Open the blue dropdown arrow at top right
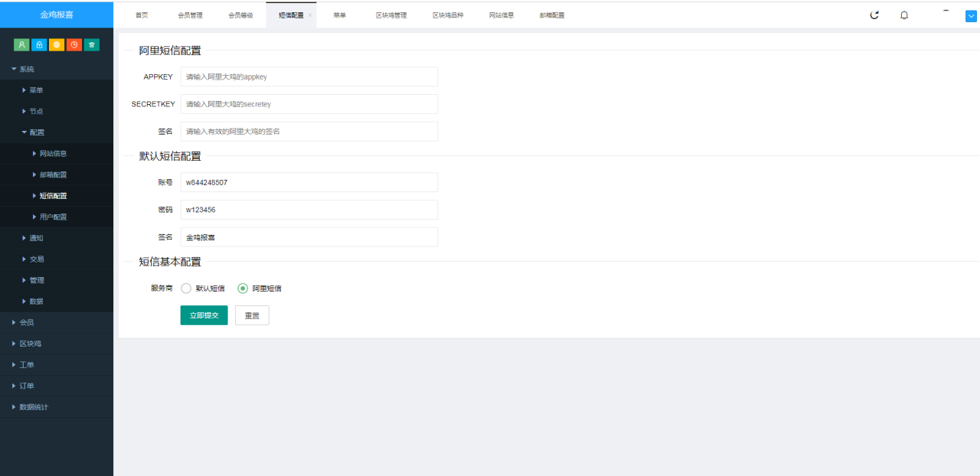Screen dimensions: 980x476 click(971, 16)
